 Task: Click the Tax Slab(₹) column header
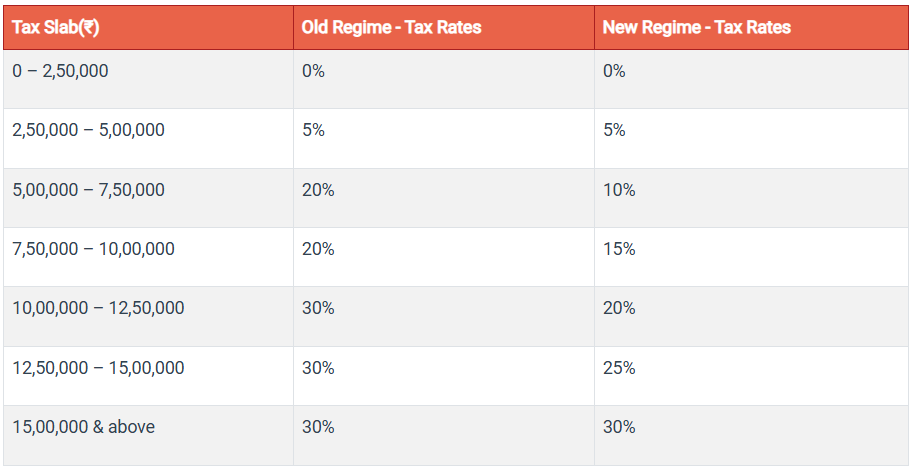[x=56, y=28]
